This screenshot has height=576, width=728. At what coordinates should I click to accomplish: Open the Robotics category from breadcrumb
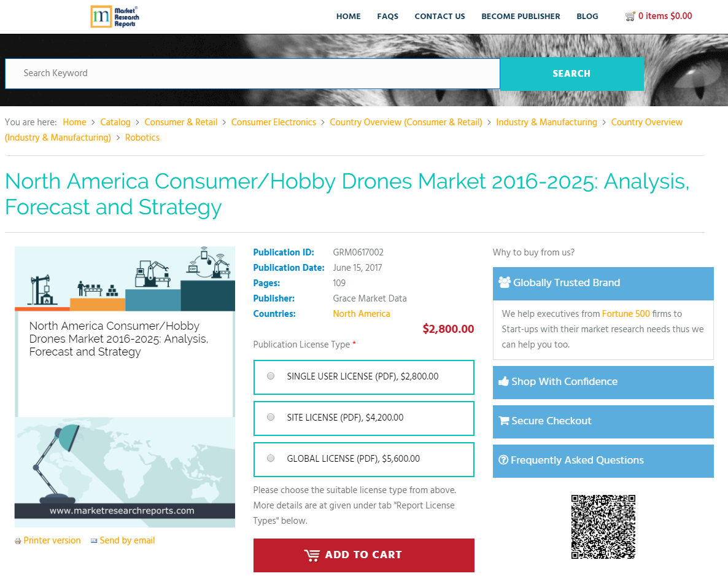pyautogui.click(x=142, y=138)
